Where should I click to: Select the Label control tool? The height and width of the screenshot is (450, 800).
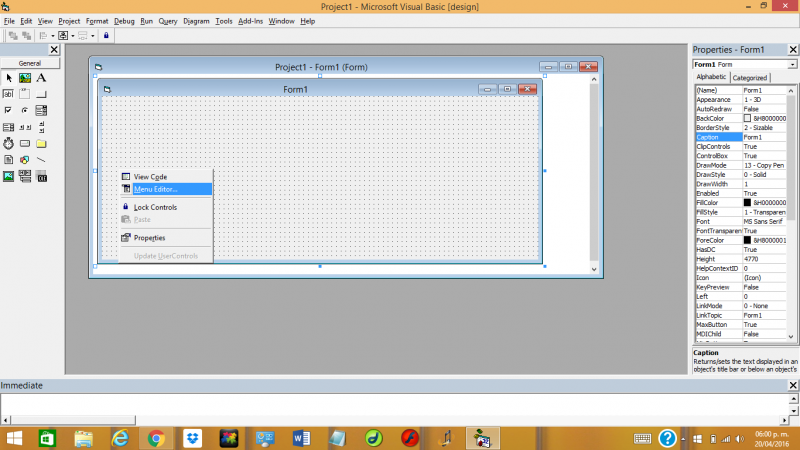click(41, 78)
